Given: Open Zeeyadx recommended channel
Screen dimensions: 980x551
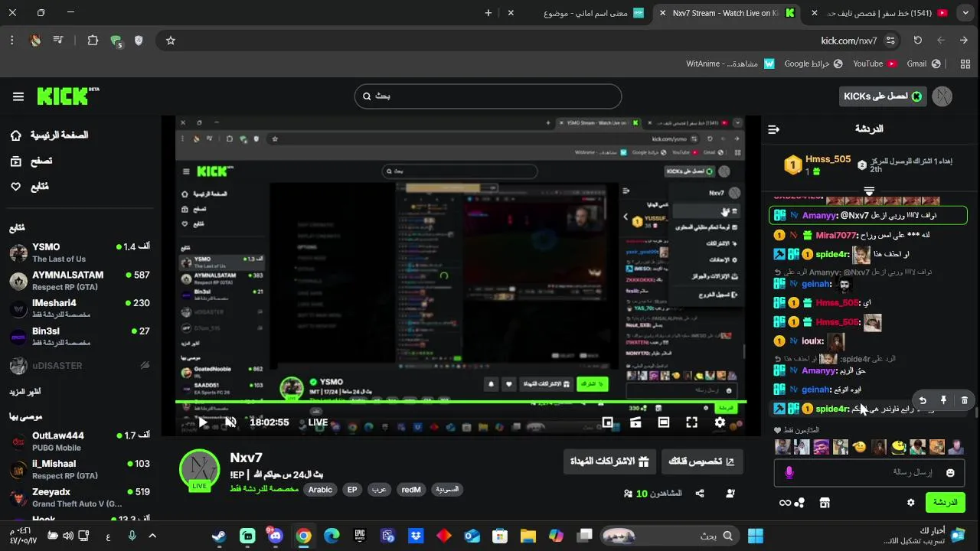Looking at the screenshot, I should pos(80,497).
